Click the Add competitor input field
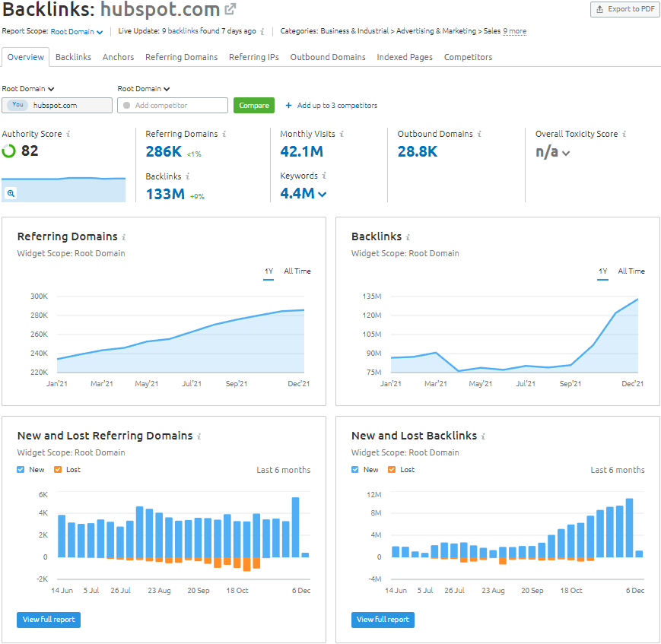The width and height of the screenshot is (661, 644). pyautogui.click(x=173, y=106)
